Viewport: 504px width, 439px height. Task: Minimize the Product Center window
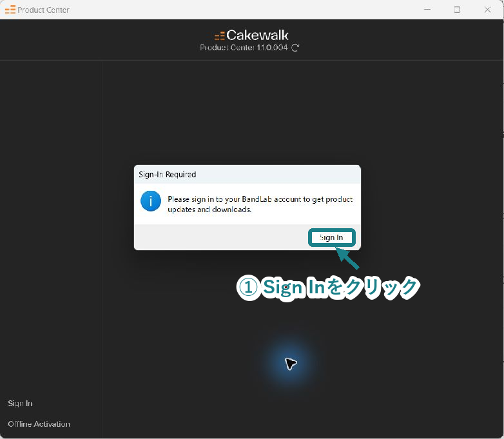point(427,10)
